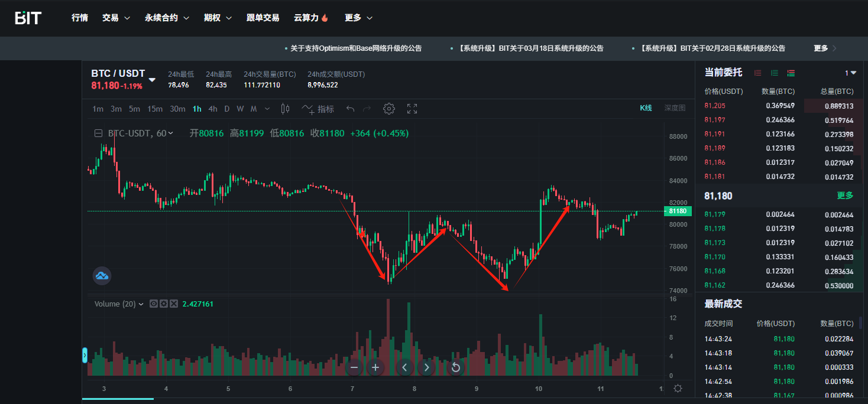Reset the chart view
Viewport: 868px width, 404px height.
coord(455,367)
